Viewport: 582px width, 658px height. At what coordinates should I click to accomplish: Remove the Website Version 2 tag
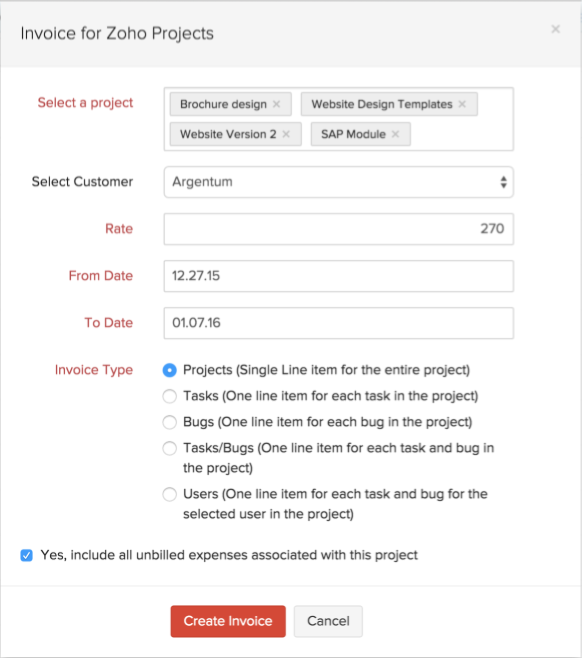point(286,134)
